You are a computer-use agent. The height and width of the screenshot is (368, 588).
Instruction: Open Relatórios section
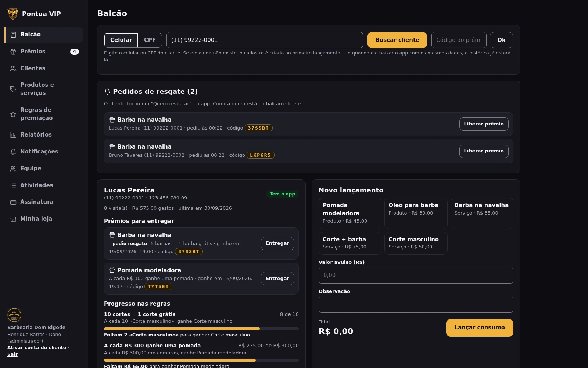(x=44, y=135)
